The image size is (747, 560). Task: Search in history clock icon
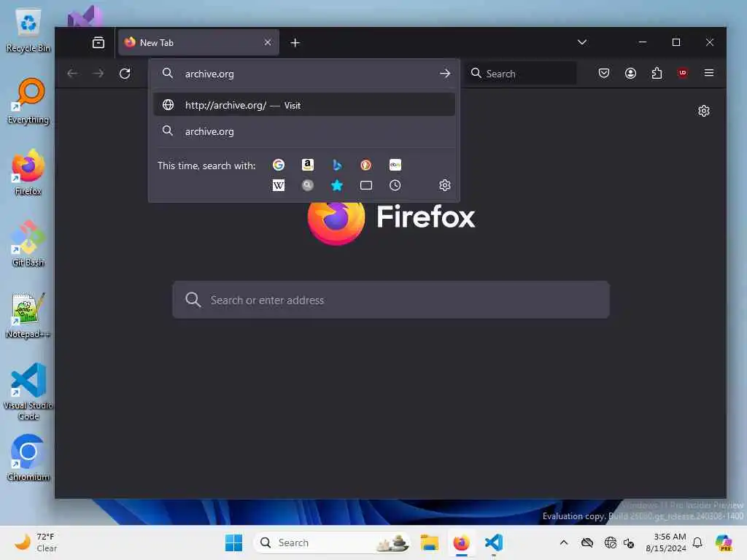tap(395, 185)
